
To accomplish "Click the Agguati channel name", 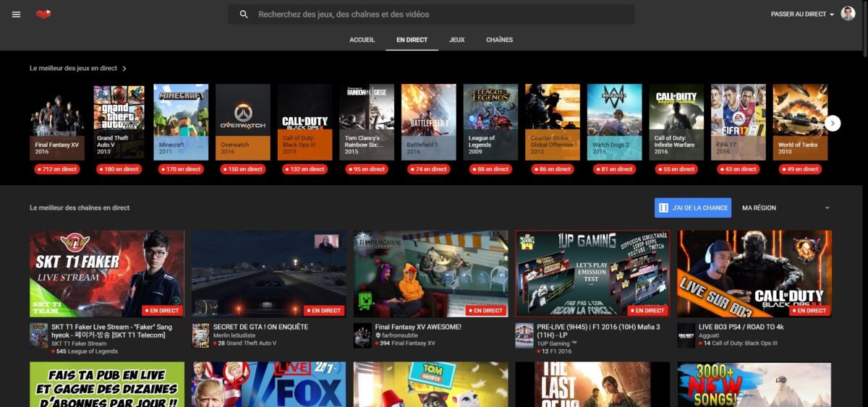I will tap(711, 335).
